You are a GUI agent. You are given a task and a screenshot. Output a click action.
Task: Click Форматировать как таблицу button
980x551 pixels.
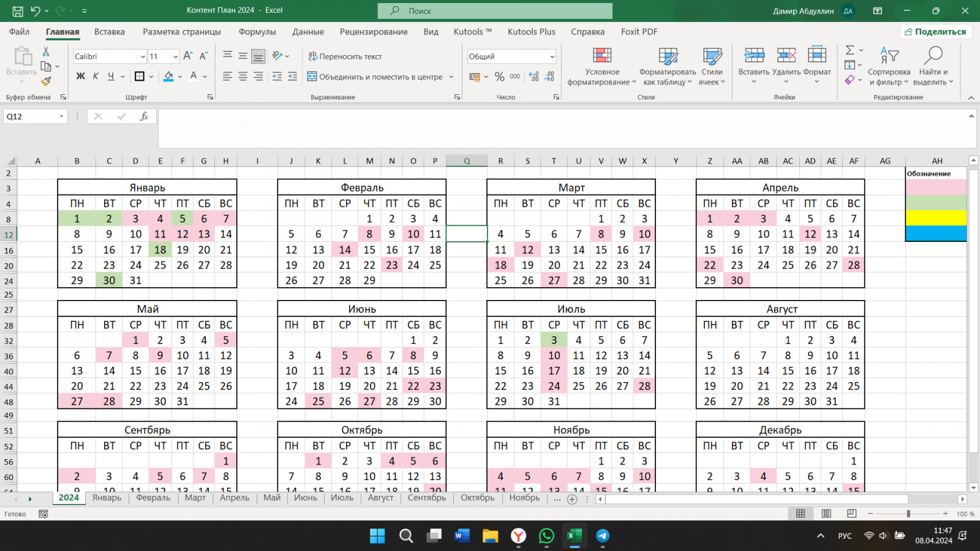pos(668,66)
